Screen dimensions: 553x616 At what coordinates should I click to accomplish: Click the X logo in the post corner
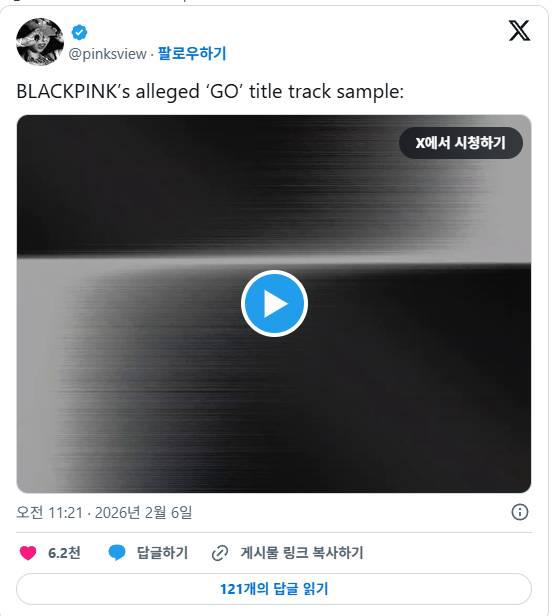click(519, 31)
